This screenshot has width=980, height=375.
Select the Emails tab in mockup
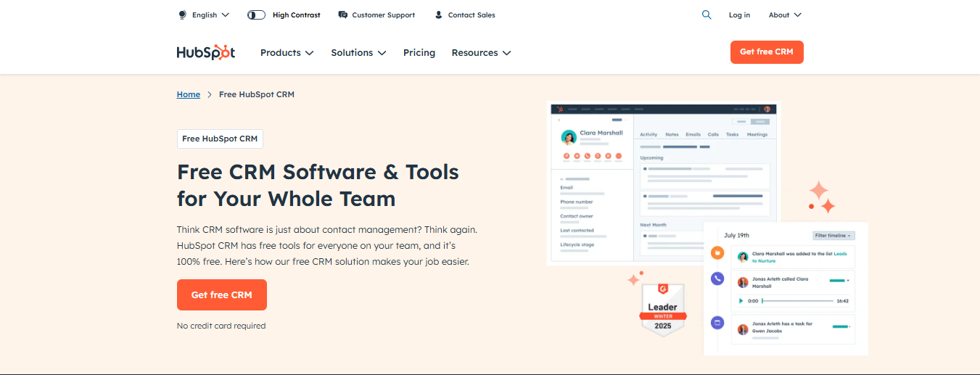693,134
